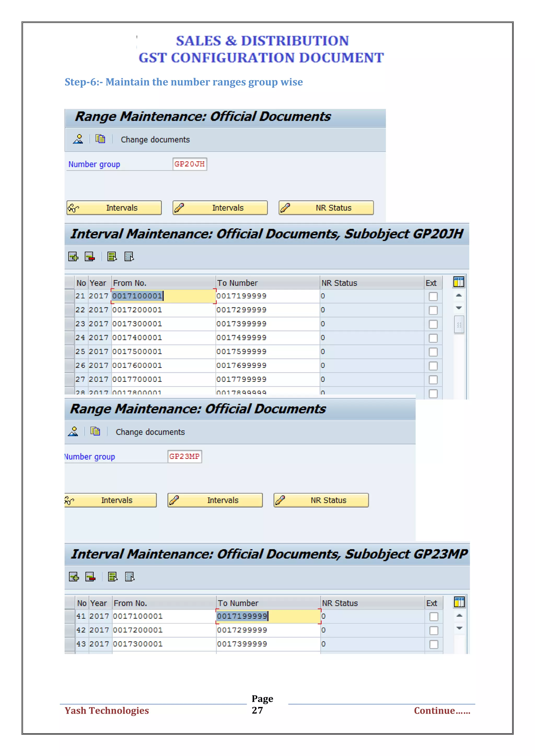Image resolution: width=535 pixels, height=756 pixels.
Task: Open Change documents in GP23MP range maintenance
Action: coord(150,432)
